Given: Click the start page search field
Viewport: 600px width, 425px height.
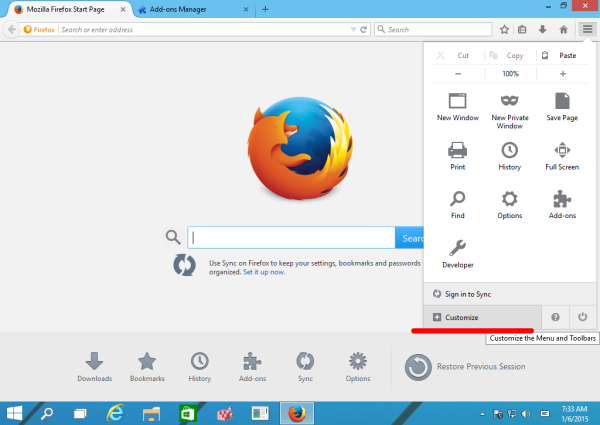Looking at the screenshot, I should coord(291,238).
